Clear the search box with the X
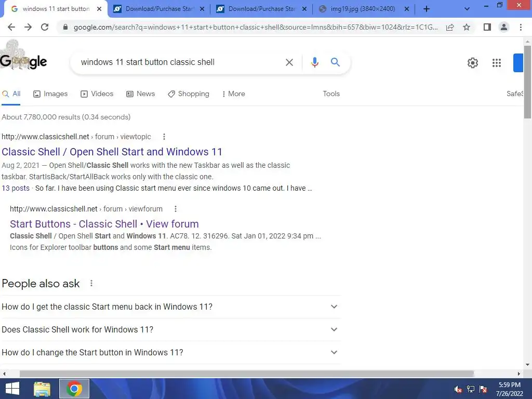This screenshot has width=532, height=399. click(x=289, y=62)
